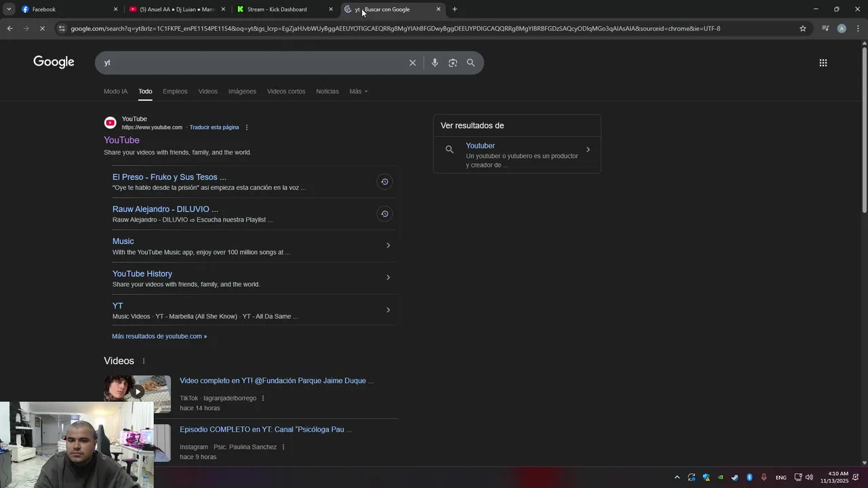
Task: Click search icon in Youtuber card
Action: pyautogui.click(x=449, y=149)
